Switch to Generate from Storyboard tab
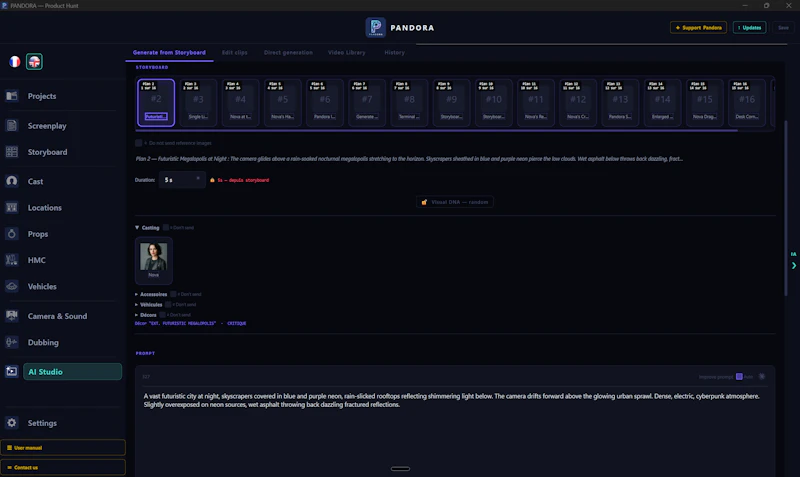This screenshot has width=800, height=477. (x=169, y=53)
